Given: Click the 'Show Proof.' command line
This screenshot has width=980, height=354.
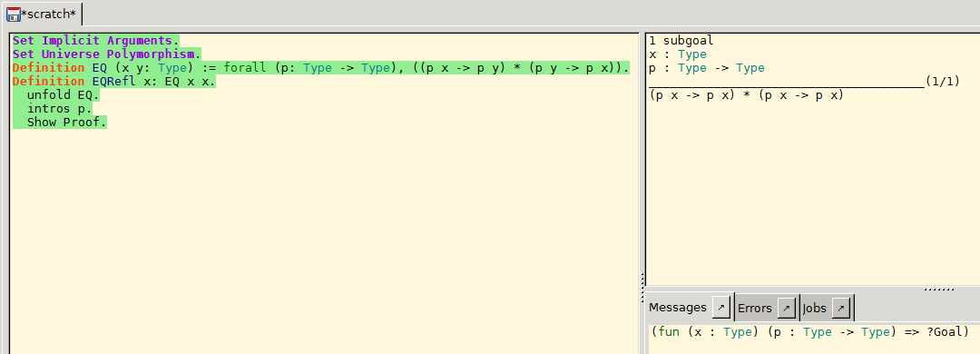Looking at the screenshot, I should [x=67, y=123].
